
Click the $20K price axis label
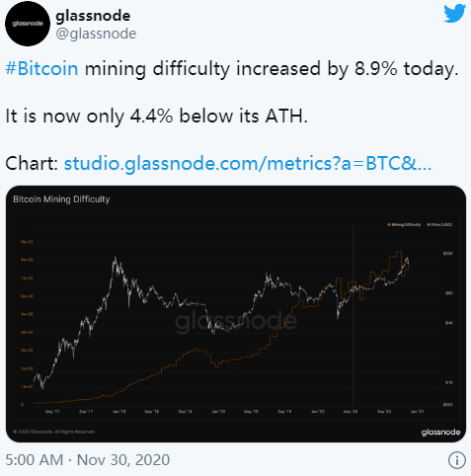pyautogui.click(x=448, y=254)
